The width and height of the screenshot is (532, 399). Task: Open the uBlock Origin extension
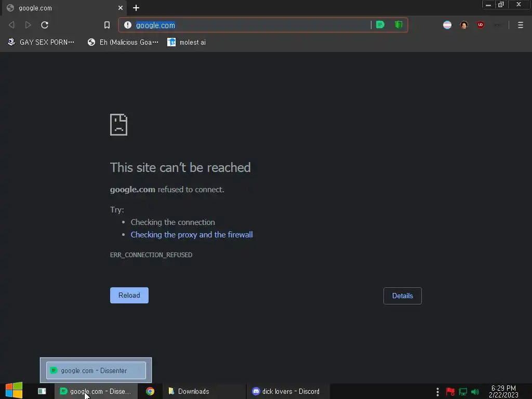click(481, 25)
